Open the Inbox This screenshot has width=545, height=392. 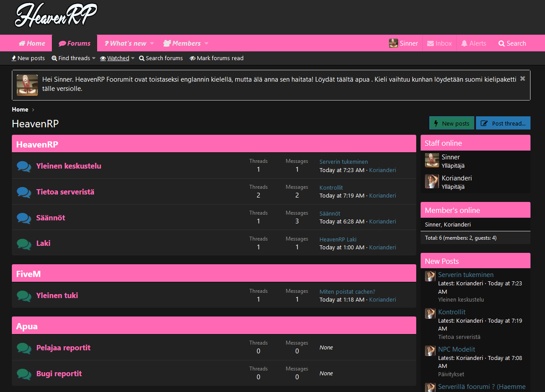pos(440,43)
